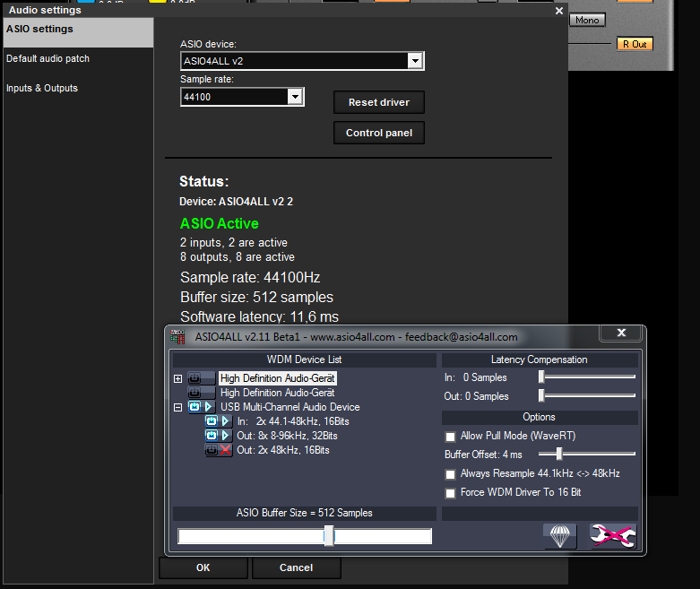
Task: Click the Reset driver button
Action: [378, 102]
